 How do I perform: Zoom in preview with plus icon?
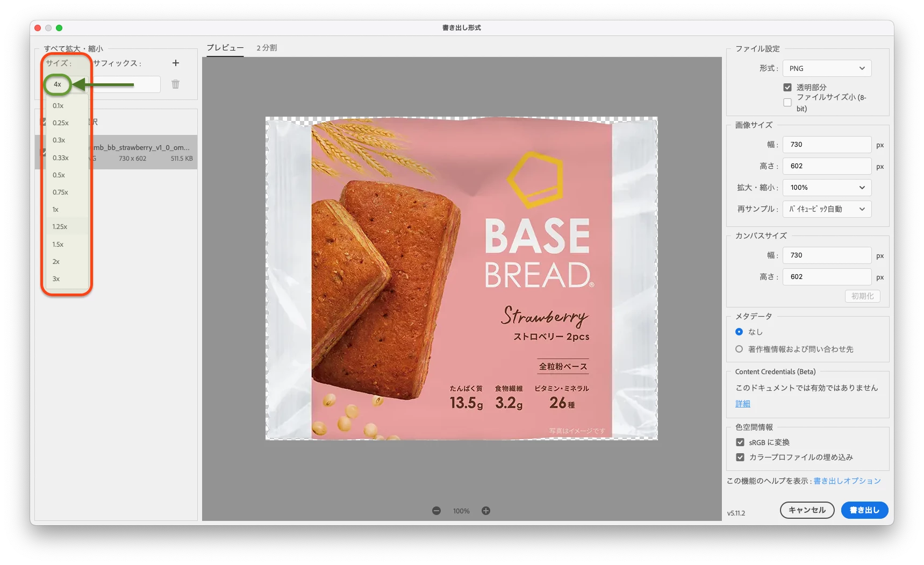pos(486,511)
